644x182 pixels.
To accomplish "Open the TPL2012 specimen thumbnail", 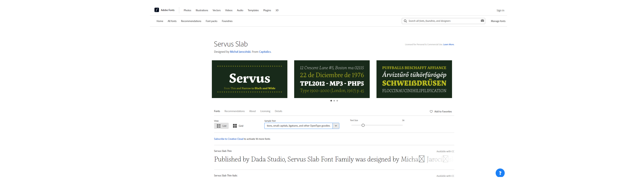I will click(332, 79).
